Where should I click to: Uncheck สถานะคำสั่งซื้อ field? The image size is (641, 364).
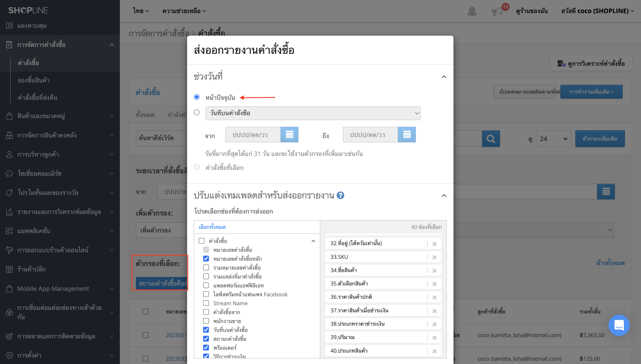click(x=206, y=338)
